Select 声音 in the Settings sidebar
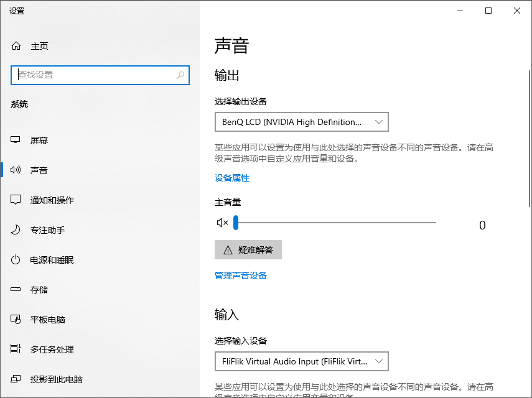Image resolution: width=532 pixels, height=398 pixels. click(x=37, y=170)
